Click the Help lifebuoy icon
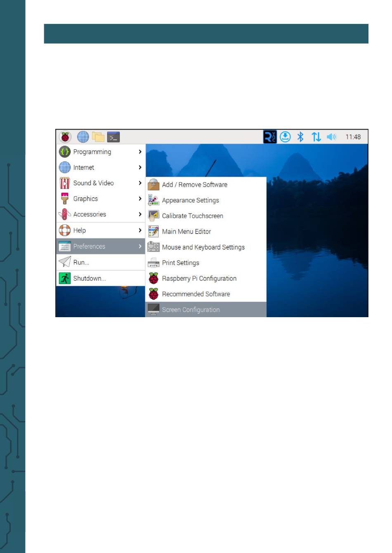The image size is (392, 553). tap(65, 230)
